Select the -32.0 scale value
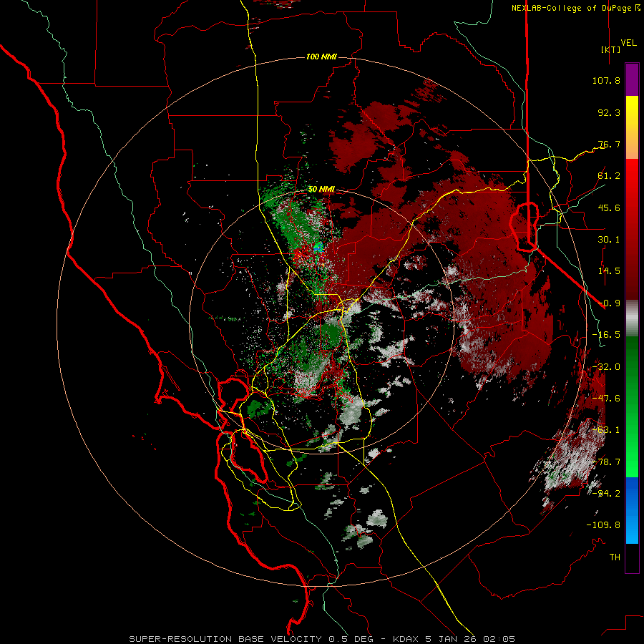Image resolution: width=644 pixels, height=644 pixels. pos(606,367)
